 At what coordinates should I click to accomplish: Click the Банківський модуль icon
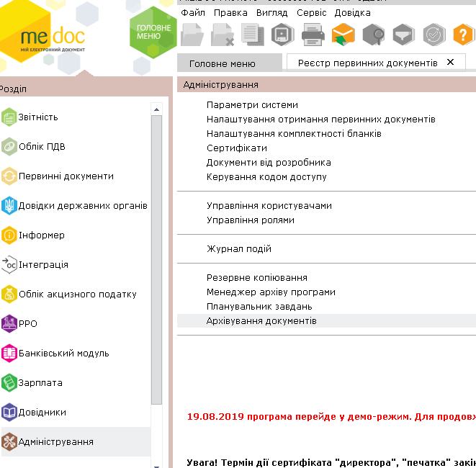coord(9,353)
